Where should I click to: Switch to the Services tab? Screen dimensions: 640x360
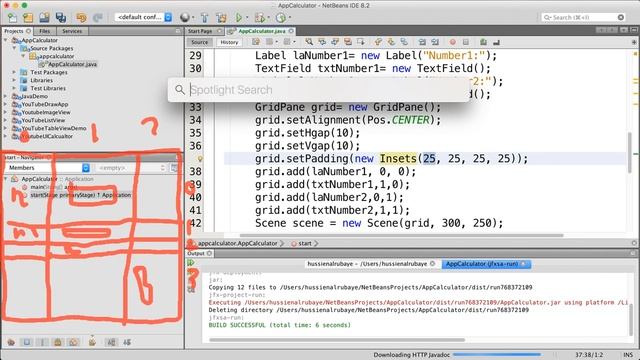(x=72, y=31)
